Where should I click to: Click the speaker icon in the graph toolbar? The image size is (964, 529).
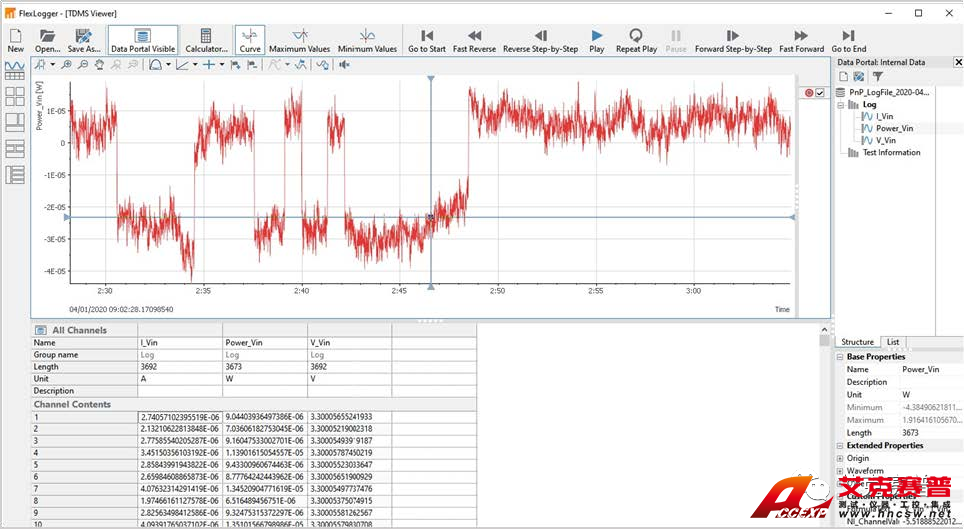point(345,64)
